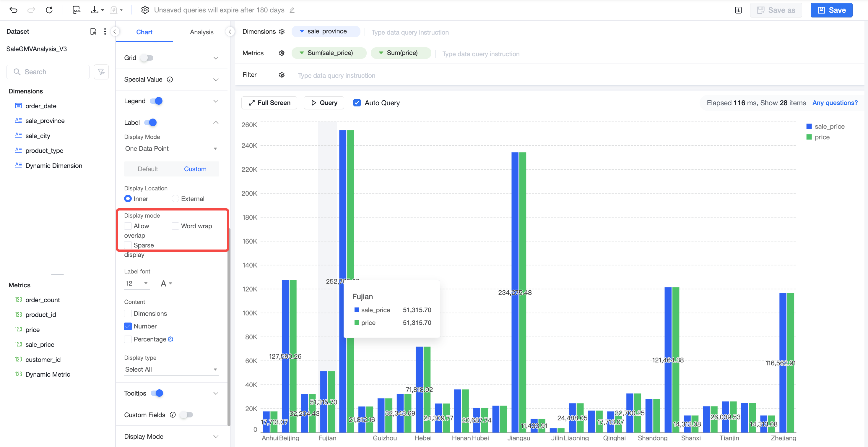Open Percentage settings gear icon

click(170, 339)
